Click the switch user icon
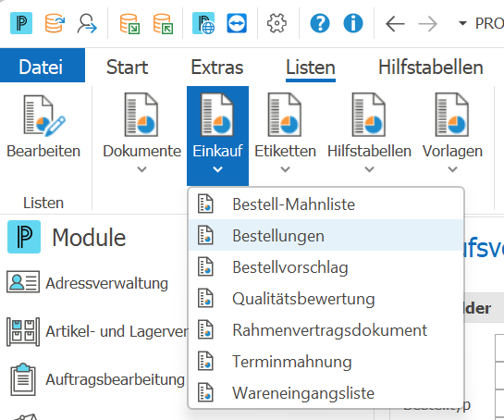The height and width of the screenshot is (420, 504). [87, 23]
